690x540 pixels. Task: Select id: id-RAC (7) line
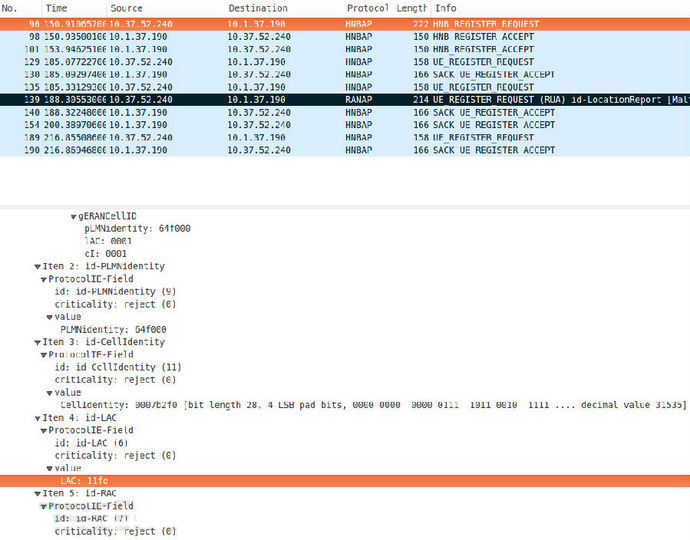(x=91, y=519)
